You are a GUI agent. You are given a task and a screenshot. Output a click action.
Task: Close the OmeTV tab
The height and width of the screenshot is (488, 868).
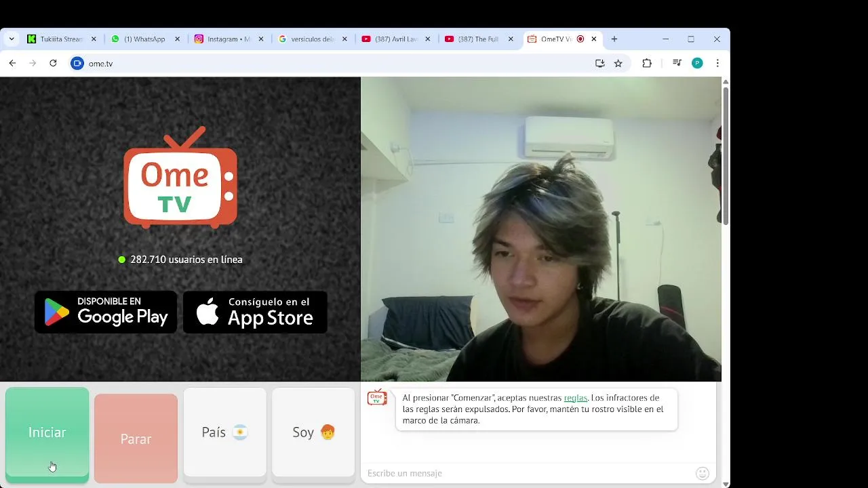(x=594, y=39)
